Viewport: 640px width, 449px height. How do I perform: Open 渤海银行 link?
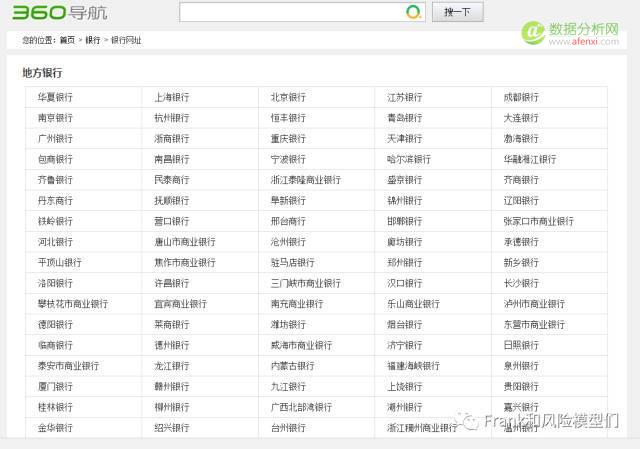pyautogui.click(x=521, y=138)
